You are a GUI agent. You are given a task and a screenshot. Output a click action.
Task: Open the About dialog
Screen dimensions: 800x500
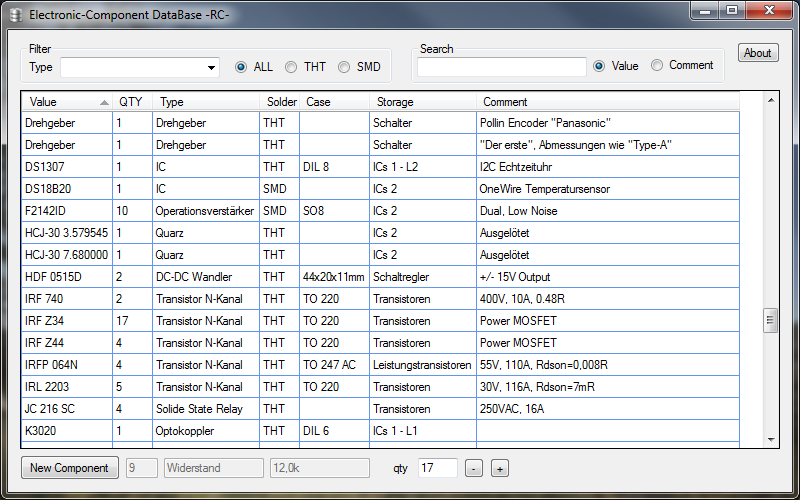pos(758,53)
